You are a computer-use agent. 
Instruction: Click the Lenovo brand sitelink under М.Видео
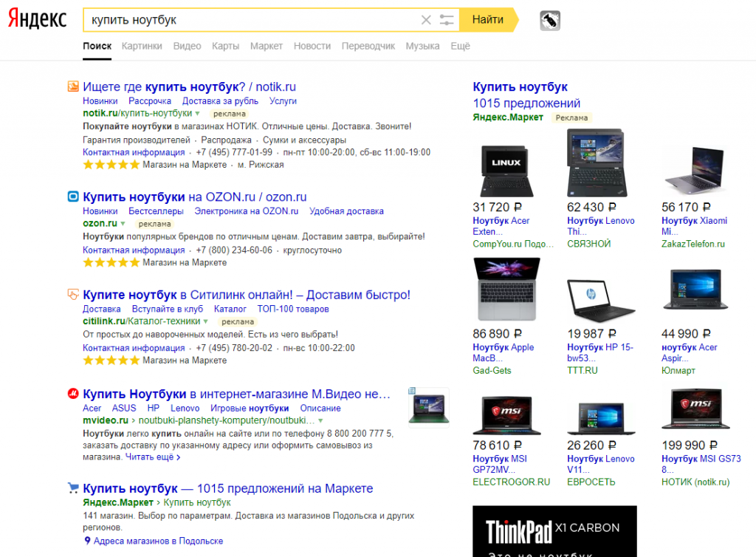(185, 408)
